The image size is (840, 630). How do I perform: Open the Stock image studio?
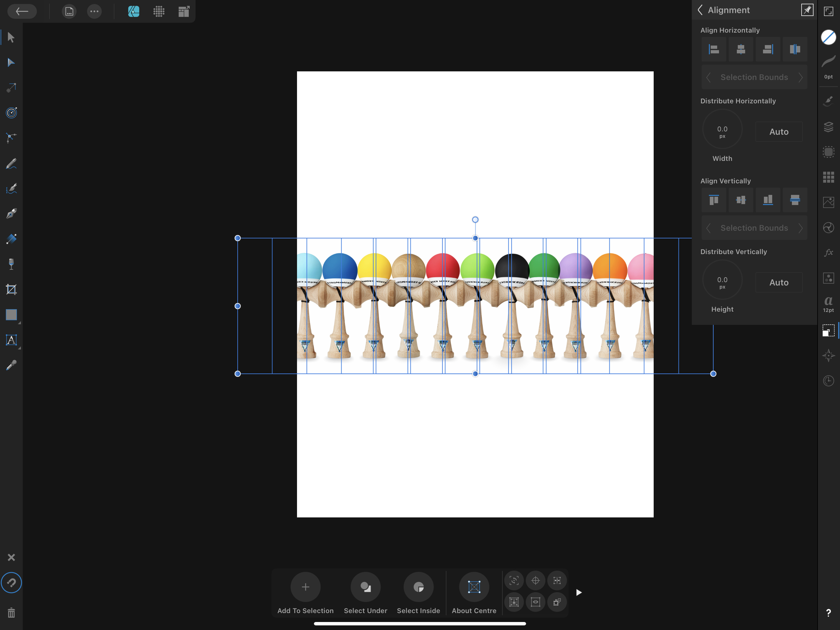pyautogui.click(x=828, y=202)
